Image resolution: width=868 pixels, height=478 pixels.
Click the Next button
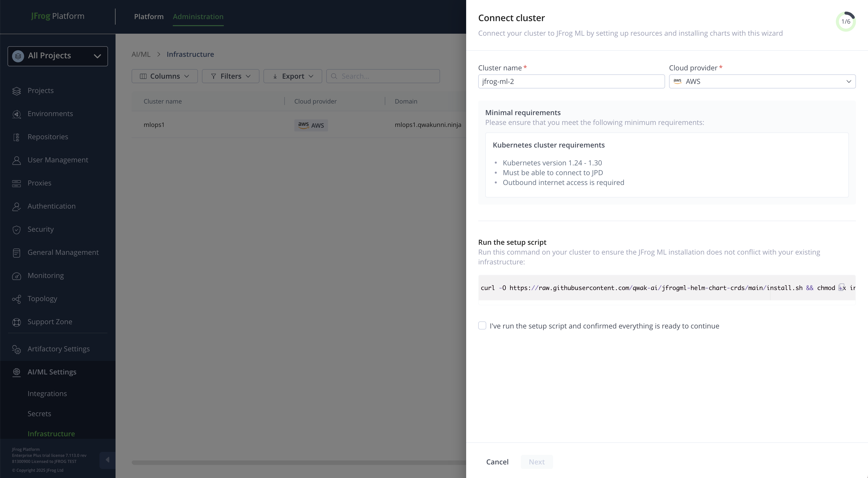536,462
